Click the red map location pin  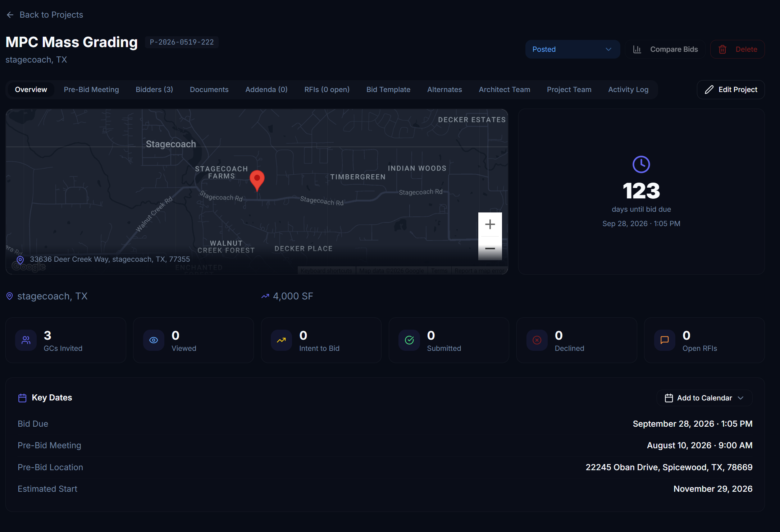point(257,181)
